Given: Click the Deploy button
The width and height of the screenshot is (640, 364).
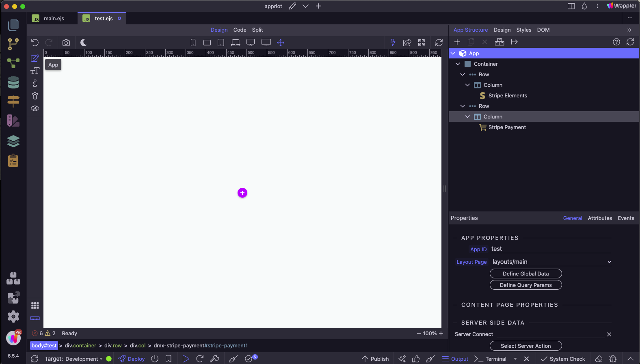Looking at the screenshot, I should click(x=131, y=359).
